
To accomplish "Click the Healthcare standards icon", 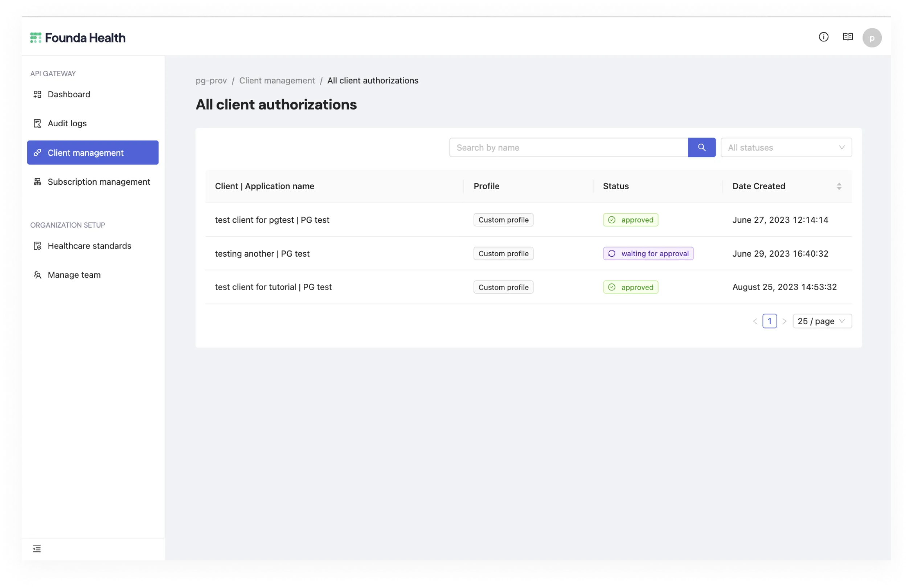I will 37,246.
